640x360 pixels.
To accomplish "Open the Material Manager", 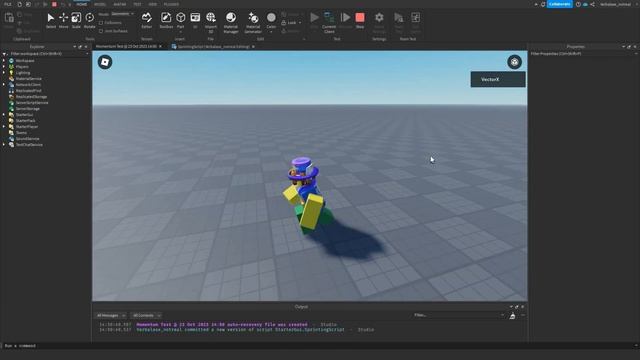I will [x=231, y=22].
